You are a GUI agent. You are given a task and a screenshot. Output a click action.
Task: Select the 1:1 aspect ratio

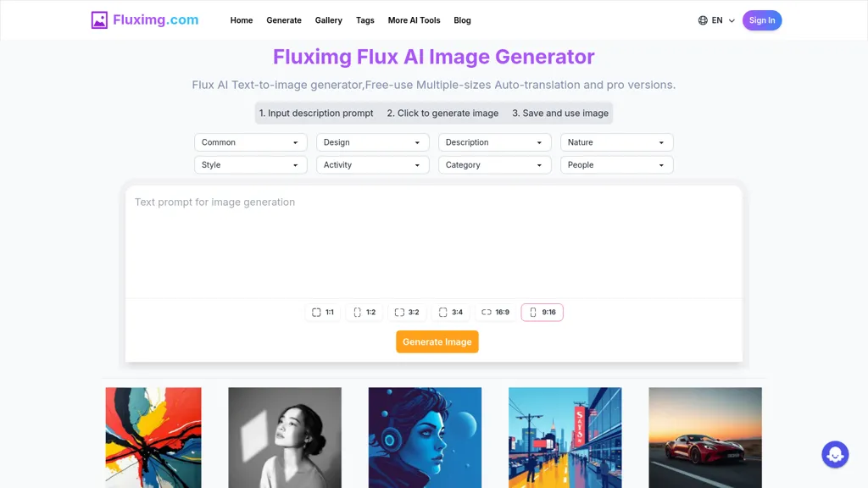point(323,312)
